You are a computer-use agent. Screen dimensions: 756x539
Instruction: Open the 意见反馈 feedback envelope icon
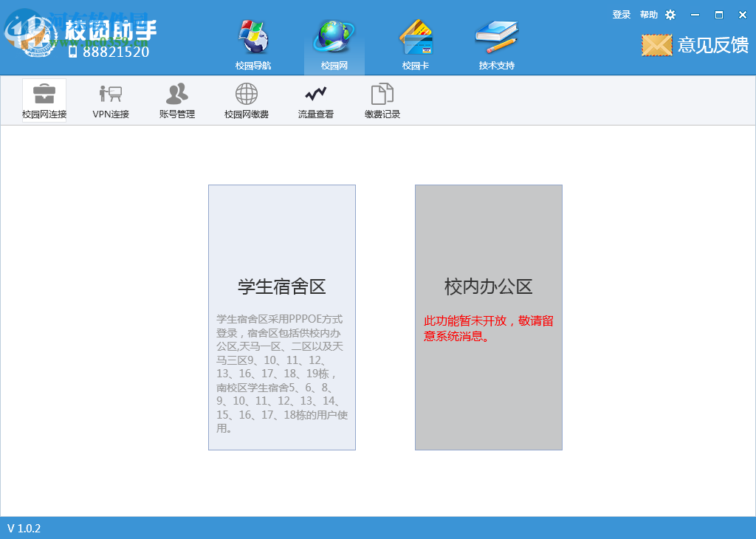coord(656,45)
